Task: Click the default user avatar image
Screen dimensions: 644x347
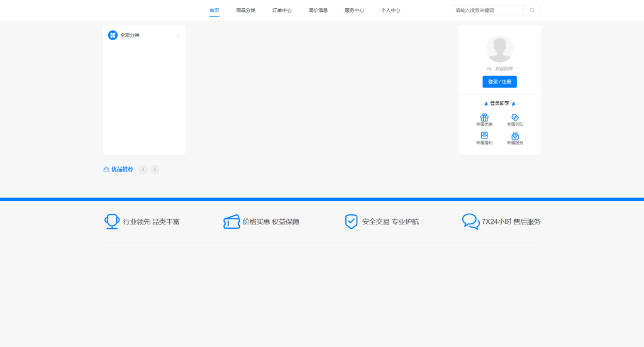Action: [x=499, y=49]
